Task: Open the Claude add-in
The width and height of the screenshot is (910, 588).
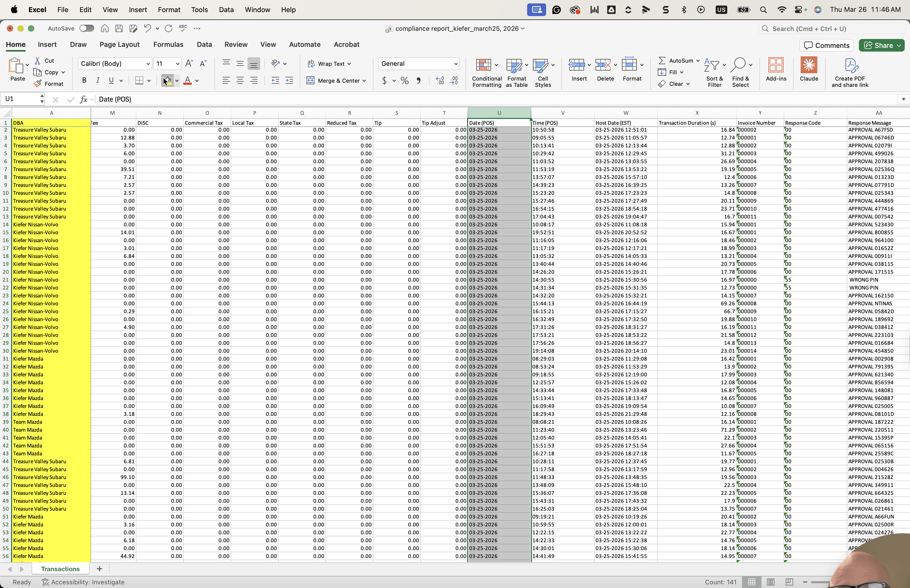Action: (x=809, y=69)
